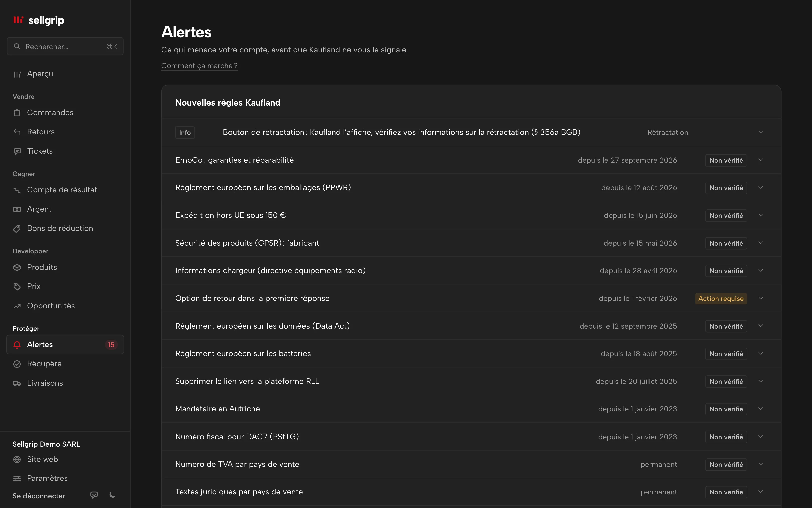Expand the batteries regulation row chevron
Viewport: 812px width, 508px height.
pyautogui.click(x=761, y=353)
